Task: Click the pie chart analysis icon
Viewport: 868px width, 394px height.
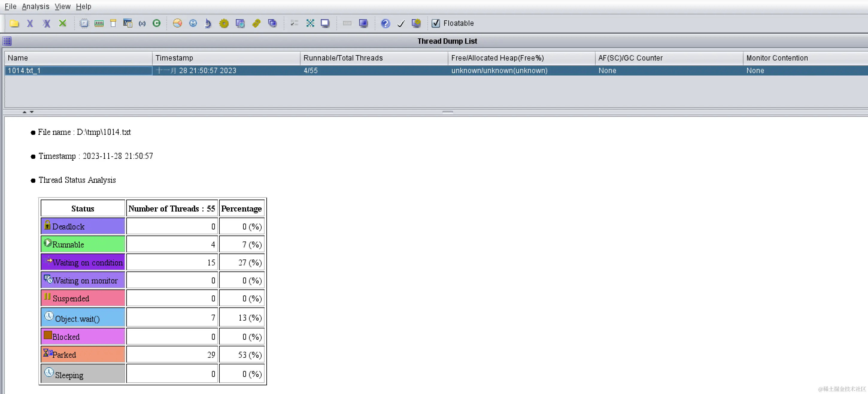Action: tap(177, 23)
